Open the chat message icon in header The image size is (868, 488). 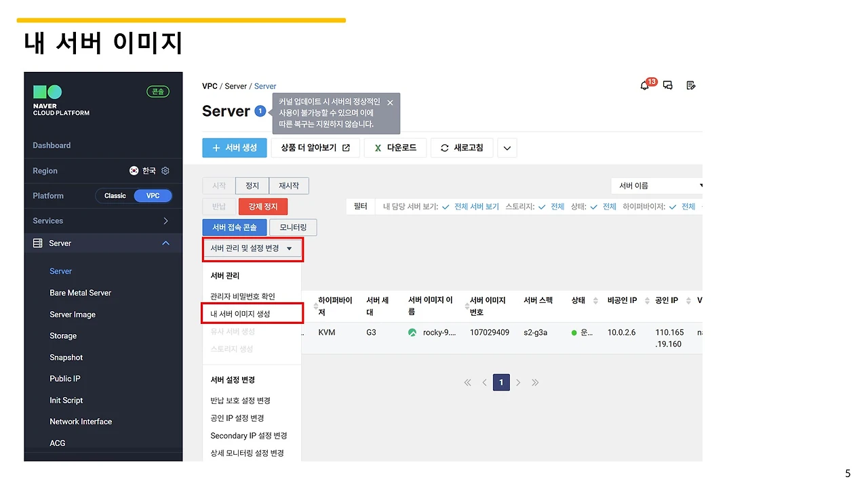coord(668,85)
